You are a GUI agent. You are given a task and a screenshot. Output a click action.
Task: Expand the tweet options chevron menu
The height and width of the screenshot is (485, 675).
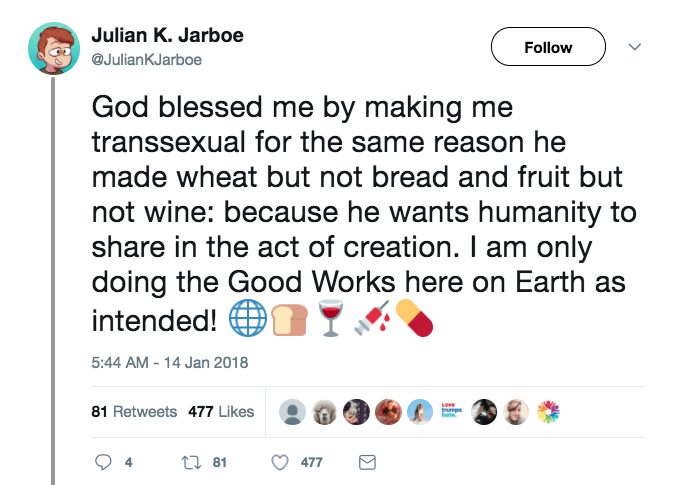632,47
